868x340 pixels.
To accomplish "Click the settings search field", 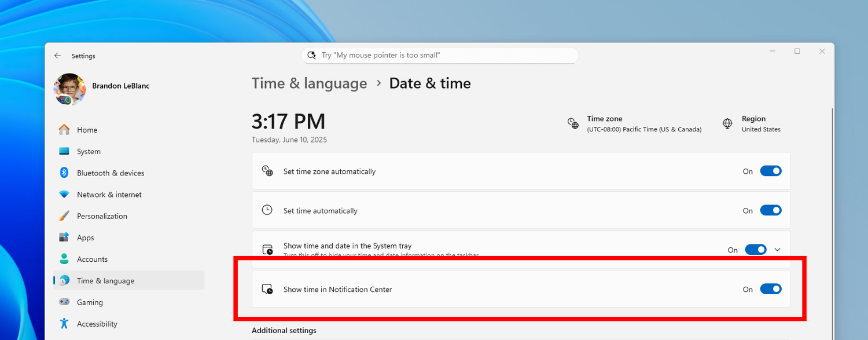I will (440, 56).
